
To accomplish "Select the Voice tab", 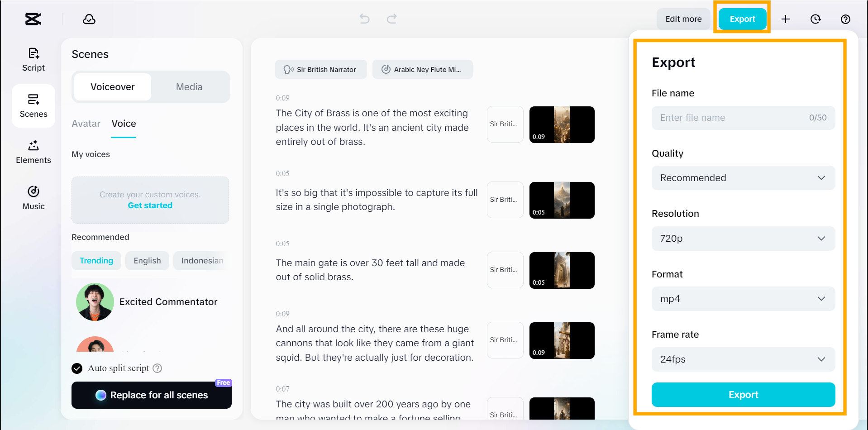I will coord(124,124).
